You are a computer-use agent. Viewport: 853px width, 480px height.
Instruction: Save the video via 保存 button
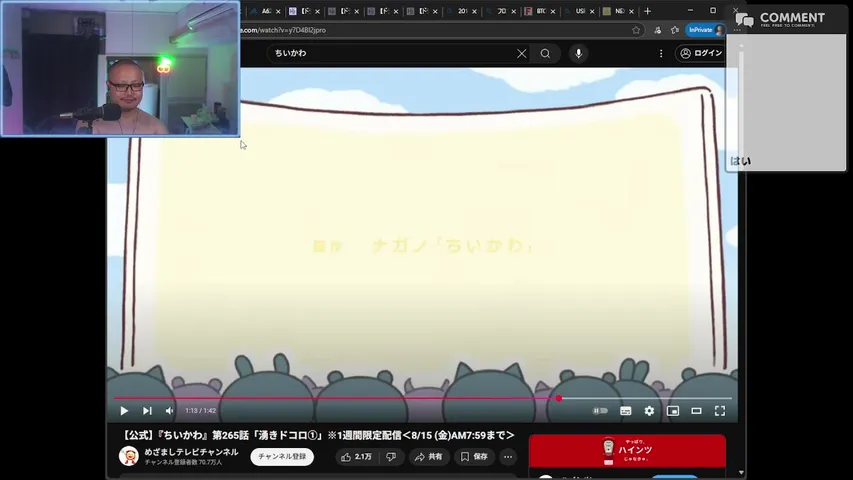(474, 457)
